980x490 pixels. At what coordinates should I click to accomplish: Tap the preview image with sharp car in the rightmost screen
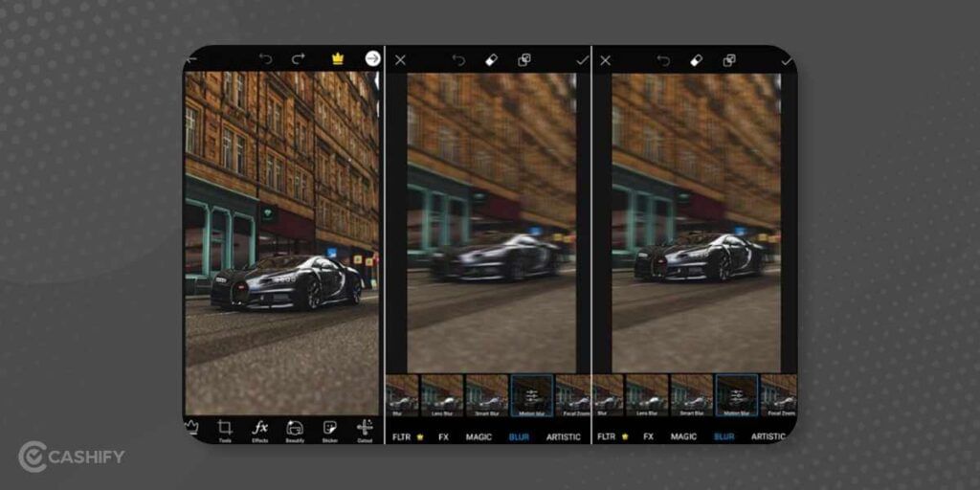(x=697, y=223)
